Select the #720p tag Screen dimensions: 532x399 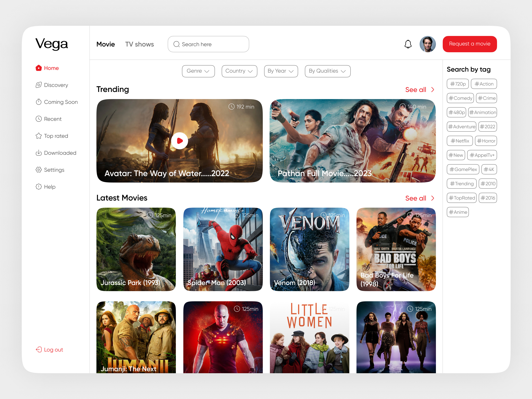(x=458, y=84)
